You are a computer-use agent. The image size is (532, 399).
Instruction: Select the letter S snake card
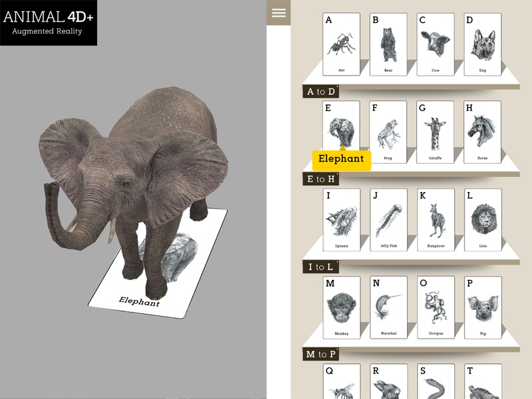(436, 381)
